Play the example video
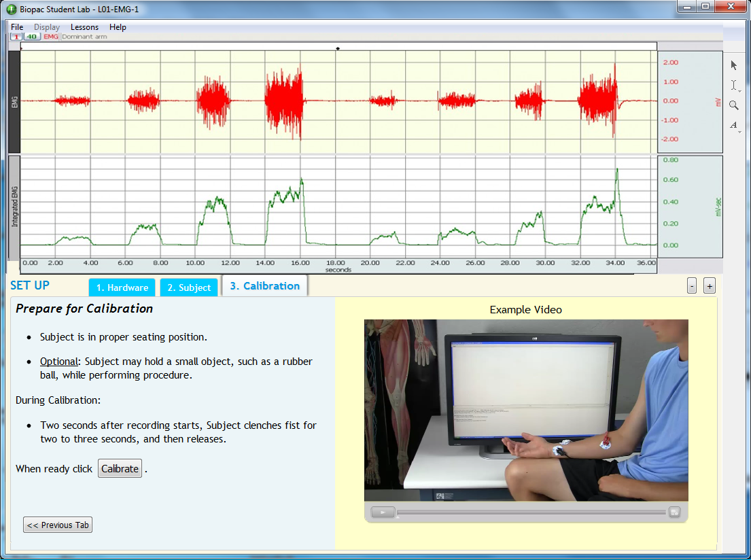751x560 pixels. pyautogui.click(x=383, y=512)
